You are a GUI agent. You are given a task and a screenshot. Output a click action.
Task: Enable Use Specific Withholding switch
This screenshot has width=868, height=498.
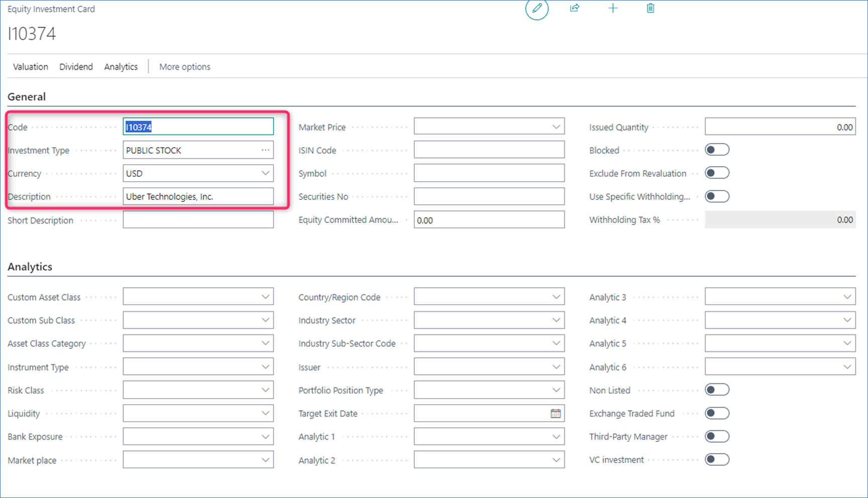click(717, 196)
